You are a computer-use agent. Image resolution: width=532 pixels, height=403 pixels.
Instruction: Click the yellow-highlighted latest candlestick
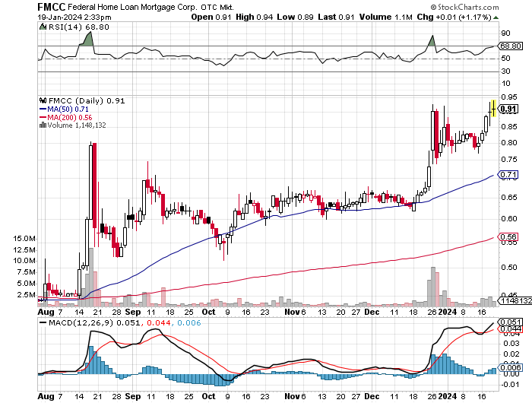point(494,108)
